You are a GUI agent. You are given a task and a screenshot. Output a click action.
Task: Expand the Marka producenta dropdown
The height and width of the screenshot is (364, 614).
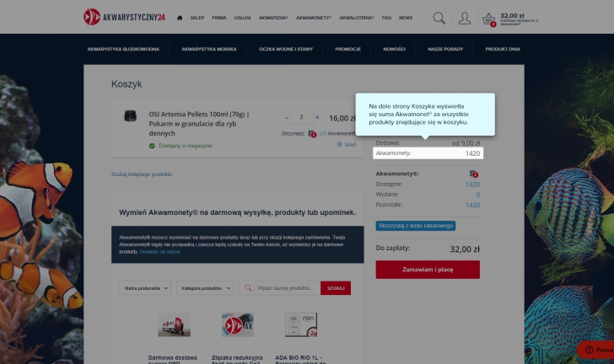click(145, 288)
